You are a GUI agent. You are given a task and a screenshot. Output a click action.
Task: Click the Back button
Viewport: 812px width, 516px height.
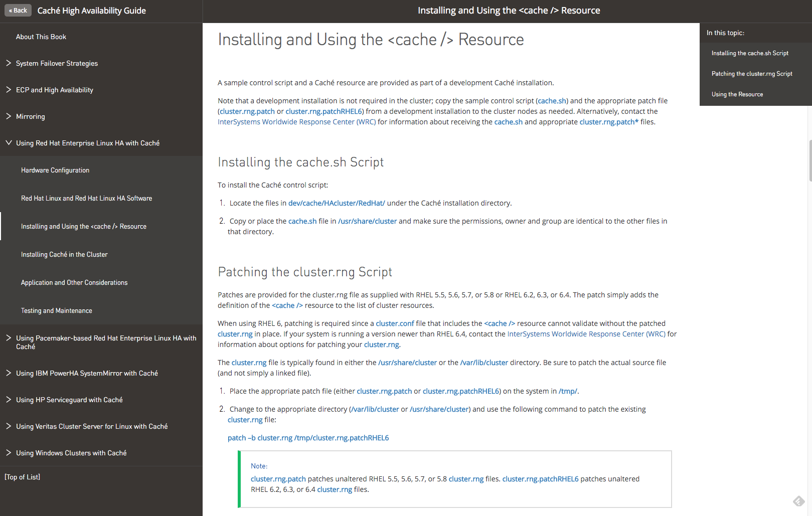(x=18, y=11)
